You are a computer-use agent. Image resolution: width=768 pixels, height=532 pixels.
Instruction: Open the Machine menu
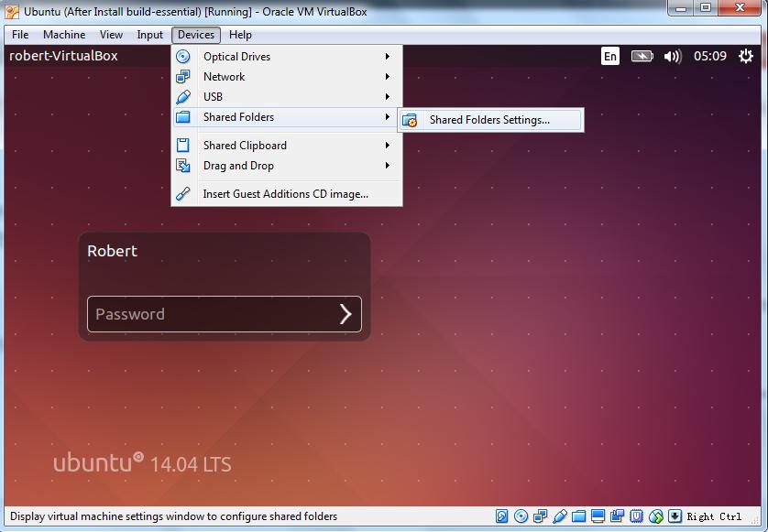click(x=64, y=35)
